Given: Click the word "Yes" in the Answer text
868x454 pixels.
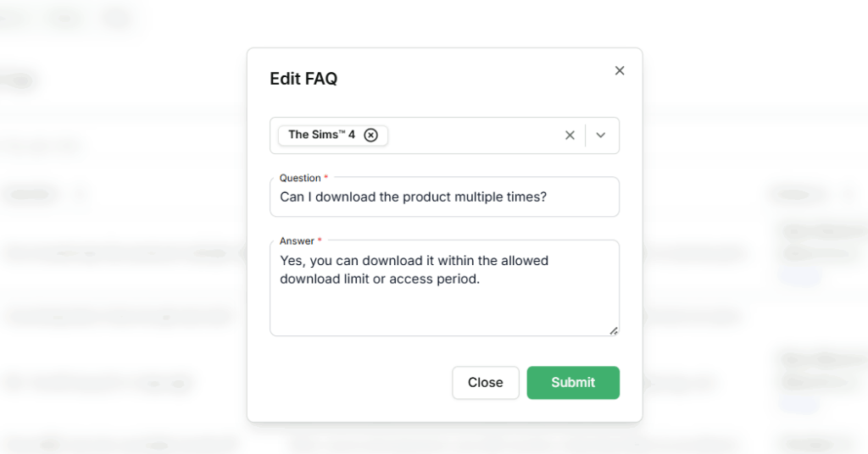Looking at the screenshot, I should [292, 261].
